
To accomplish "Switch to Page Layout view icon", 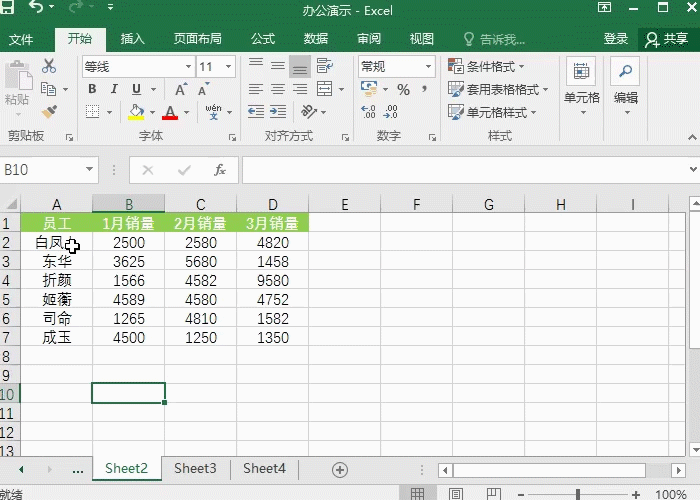I will click(x=455, y=493).
